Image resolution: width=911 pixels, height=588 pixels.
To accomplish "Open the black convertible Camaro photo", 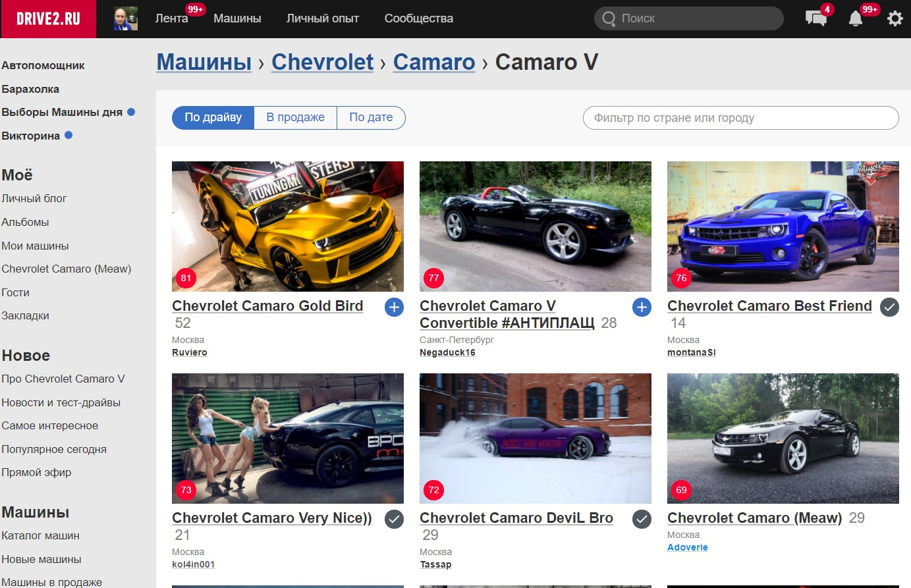I will coord(536,227).
